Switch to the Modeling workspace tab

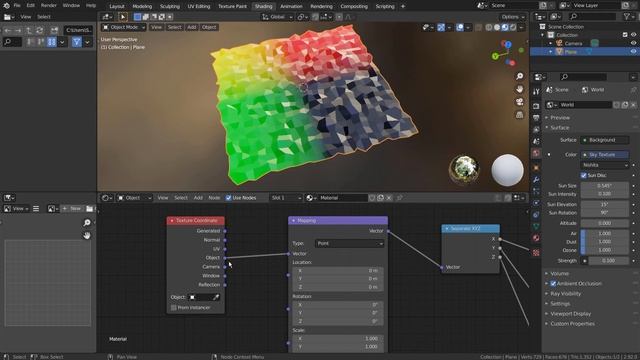click(142, 6)
